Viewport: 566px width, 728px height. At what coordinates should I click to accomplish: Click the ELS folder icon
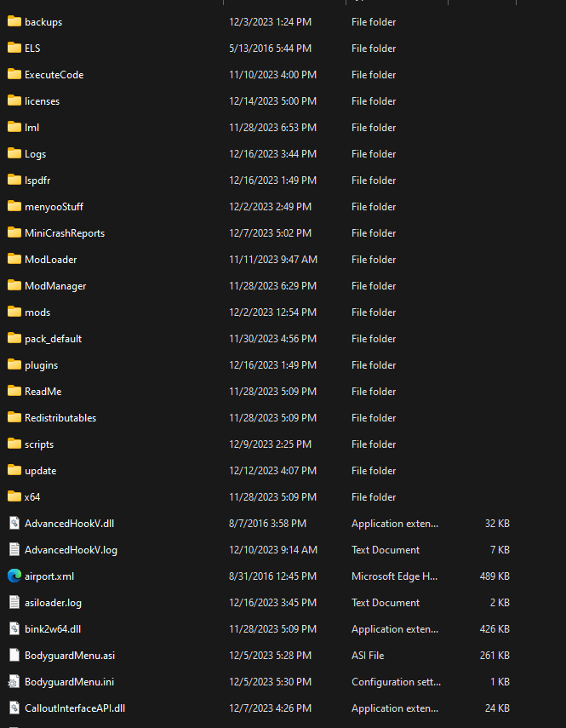[x=14, y=48]
